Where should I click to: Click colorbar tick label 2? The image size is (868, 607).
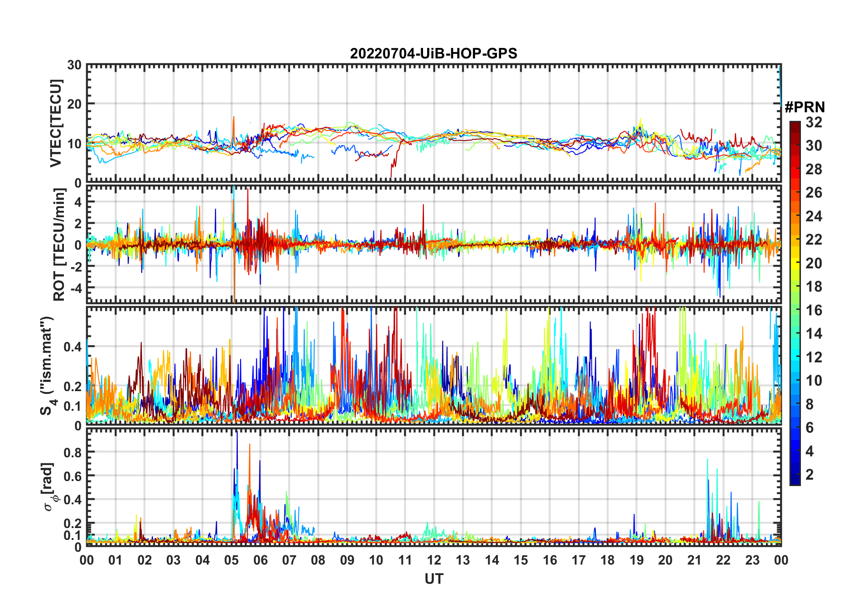click(x=810, y=475)
